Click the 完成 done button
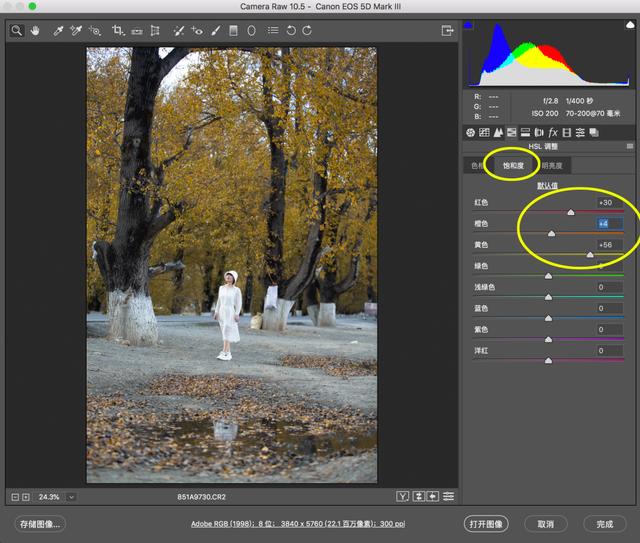Image resolution: width=640 pixels, height=543 pixels. point(605,524)
